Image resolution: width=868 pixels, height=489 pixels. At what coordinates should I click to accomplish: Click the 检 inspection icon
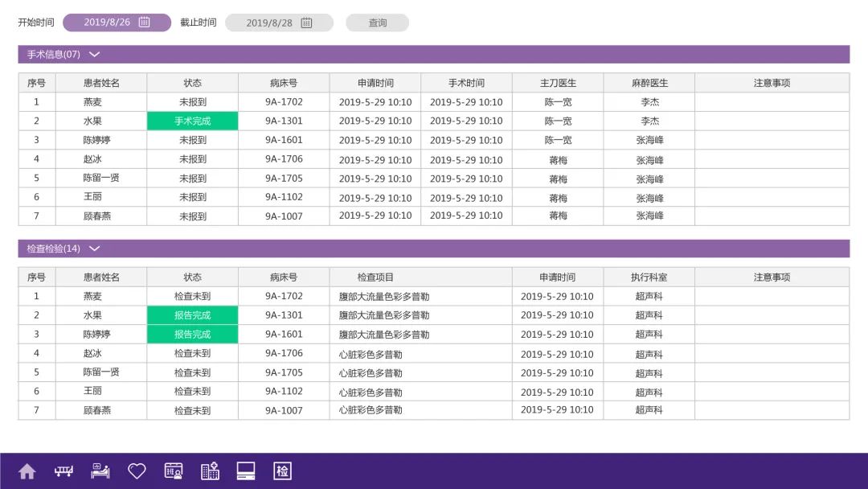click(281, 470)
